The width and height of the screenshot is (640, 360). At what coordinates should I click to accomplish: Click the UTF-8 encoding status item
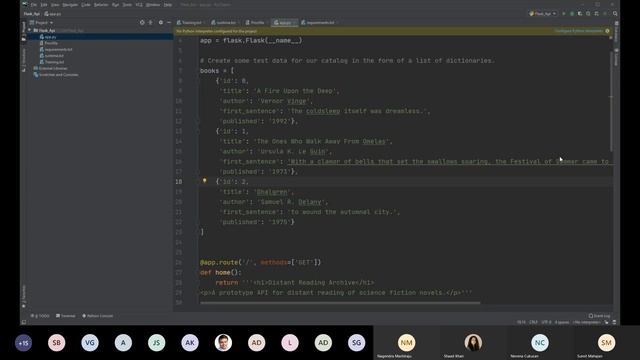pyautogui.click(x=546, y=322)
